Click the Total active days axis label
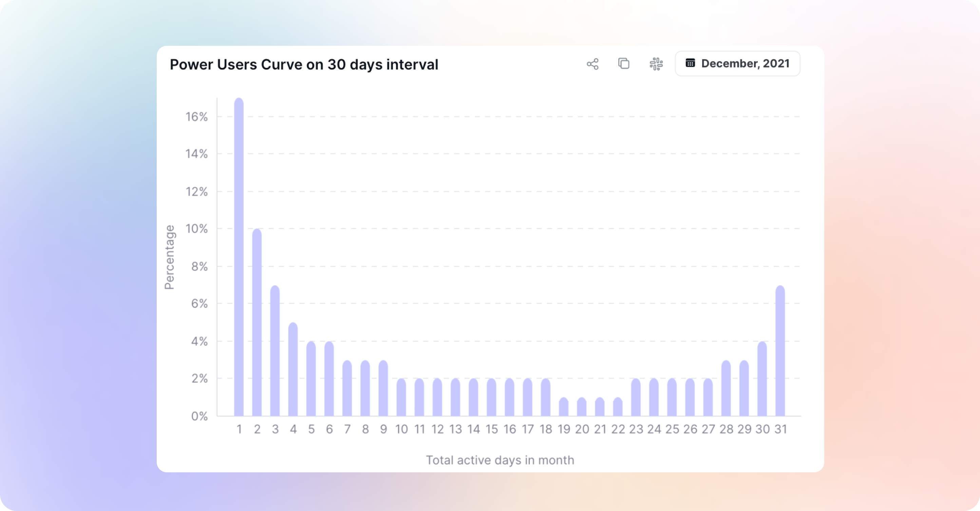 click(500, 460)
